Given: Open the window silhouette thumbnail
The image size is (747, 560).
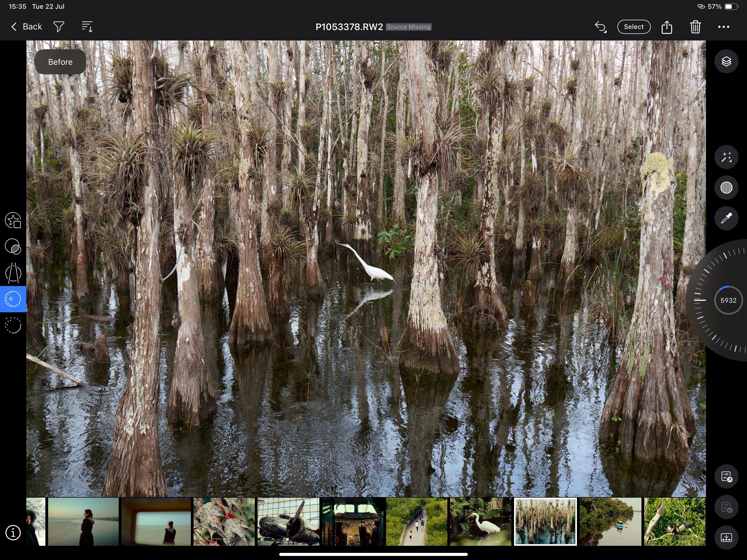Looking at the screenshot, I should click(x=156, y=521).
